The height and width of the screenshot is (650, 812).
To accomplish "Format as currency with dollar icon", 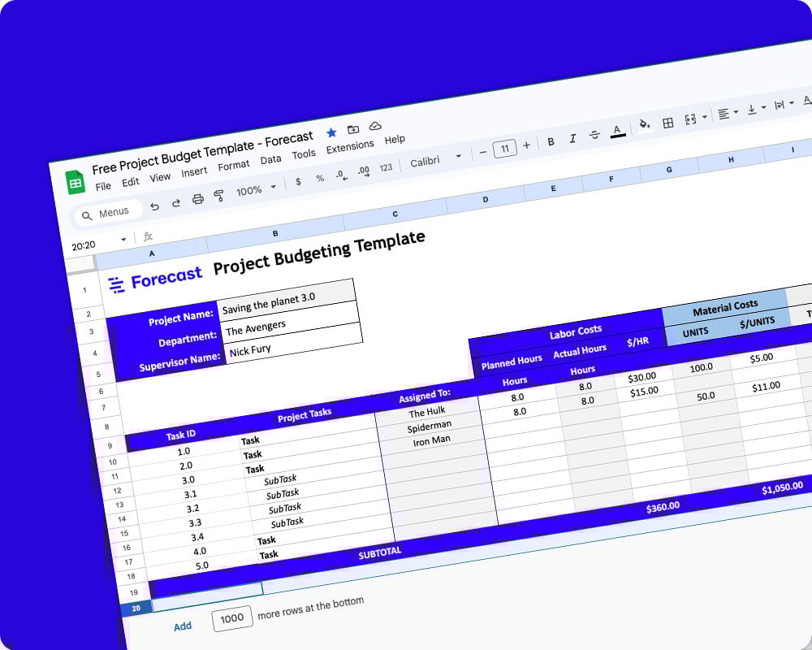I will point(298,181).
